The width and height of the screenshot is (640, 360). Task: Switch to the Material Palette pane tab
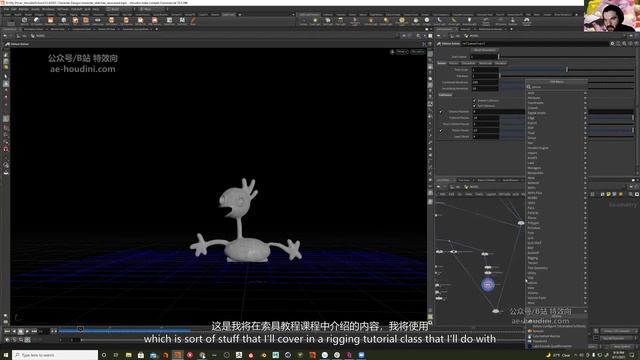tap(487, 180)
